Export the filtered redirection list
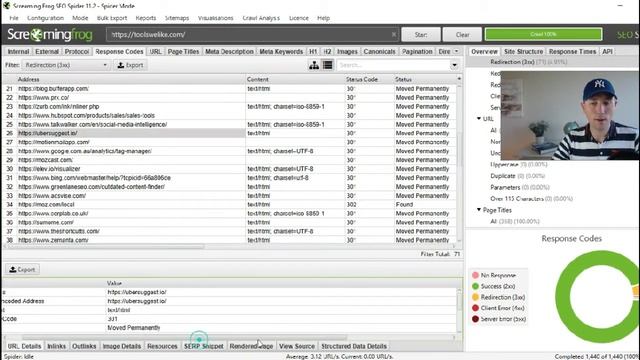Image resolution: width=640 pixels, height=360 pixels. [130, 65]
